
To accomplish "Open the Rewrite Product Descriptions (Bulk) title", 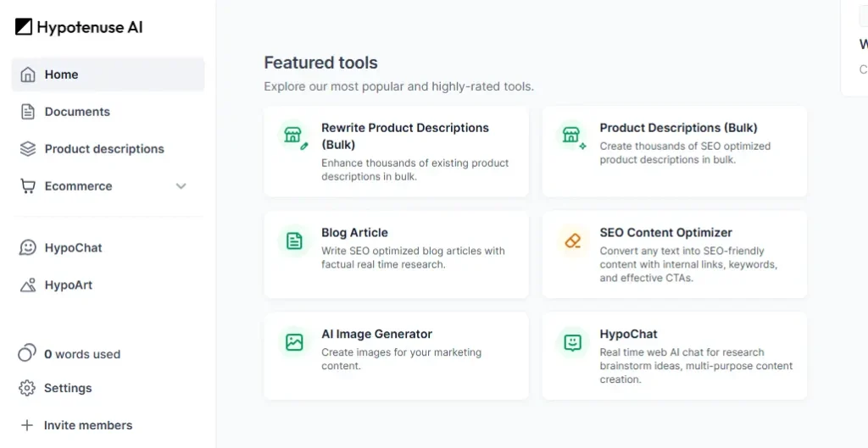I will [x=404, y=136].
